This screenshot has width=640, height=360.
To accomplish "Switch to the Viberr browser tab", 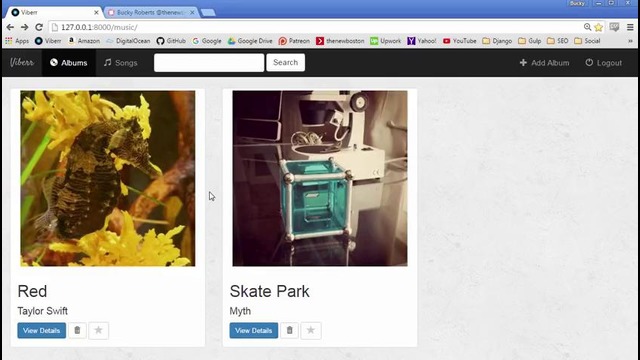I will pos(53,12).
